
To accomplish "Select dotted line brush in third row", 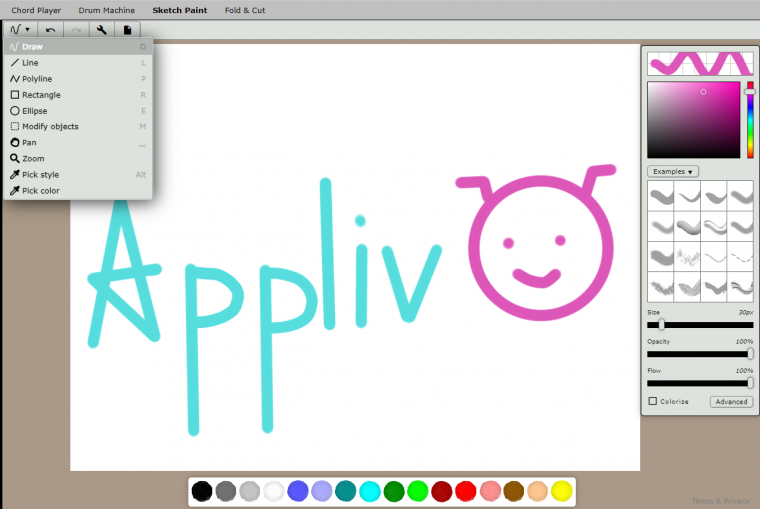I will (714, 257).
